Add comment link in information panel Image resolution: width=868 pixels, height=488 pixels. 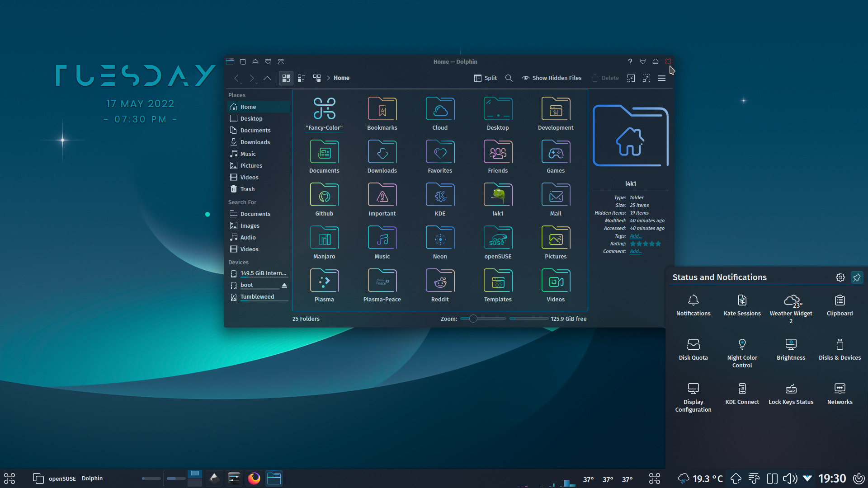(x=636, y=251)
